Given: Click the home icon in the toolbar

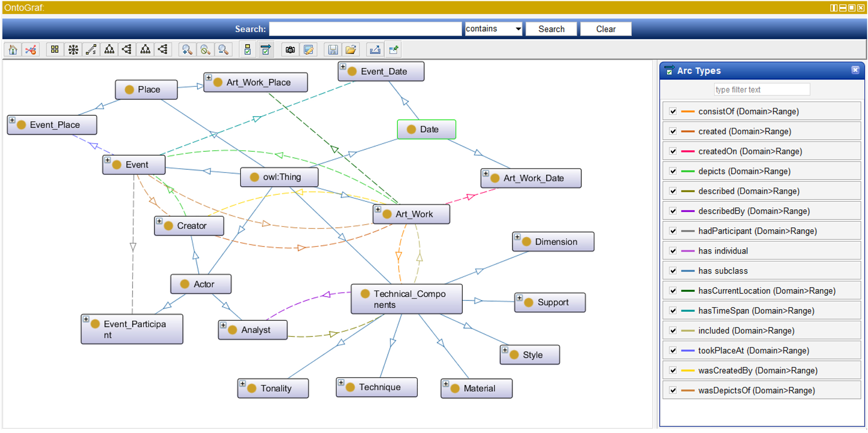Looking at the screenshot, I should pos(13,50).
